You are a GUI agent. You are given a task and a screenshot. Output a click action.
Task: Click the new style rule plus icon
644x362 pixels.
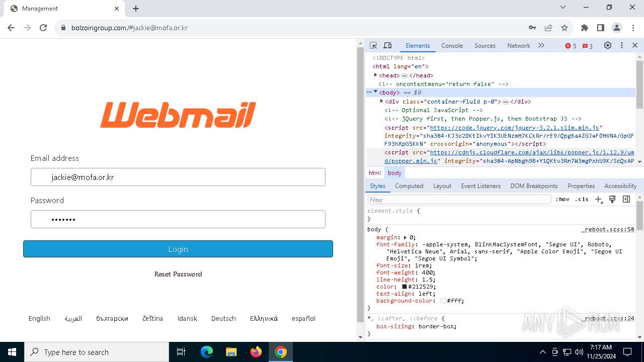coord(598,199)
